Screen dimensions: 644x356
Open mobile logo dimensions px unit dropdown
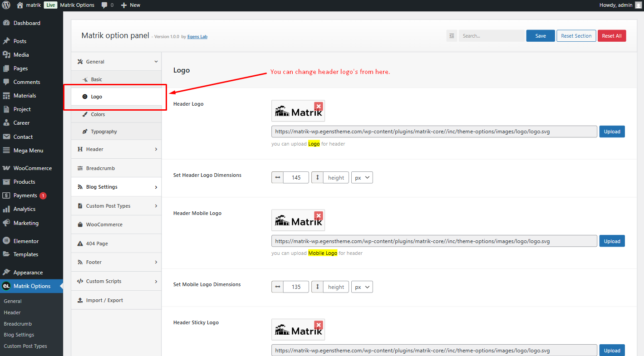pos(362,287)
